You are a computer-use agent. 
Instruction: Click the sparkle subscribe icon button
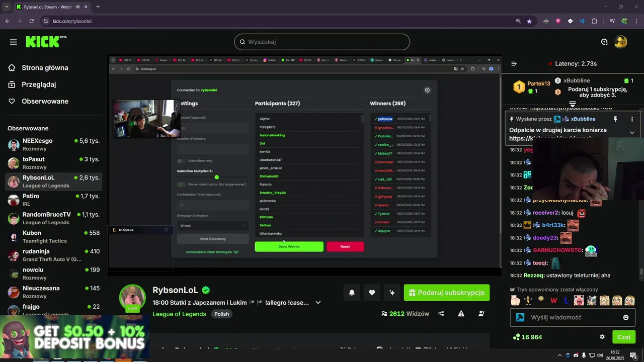(x=392, y=293)
